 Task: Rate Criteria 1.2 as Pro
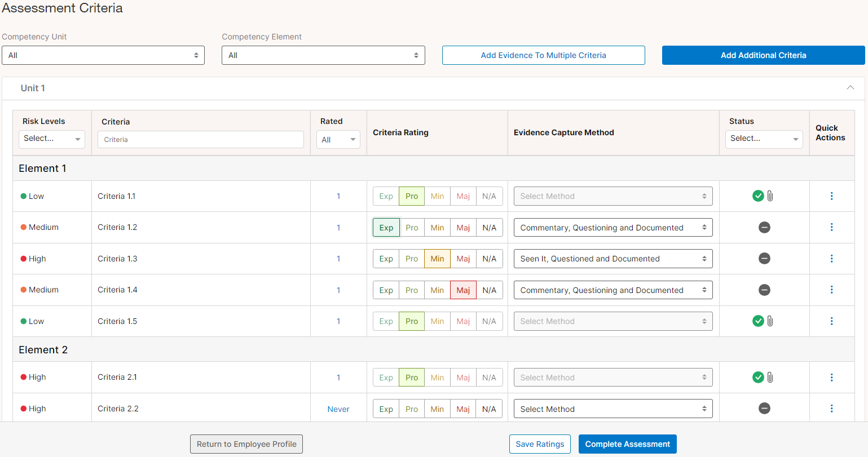click(x=412, y=228)
